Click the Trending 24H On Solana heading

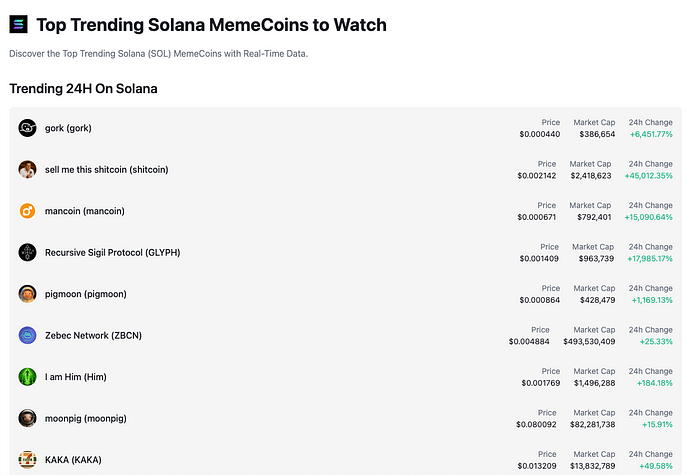(x=83, y=88)
